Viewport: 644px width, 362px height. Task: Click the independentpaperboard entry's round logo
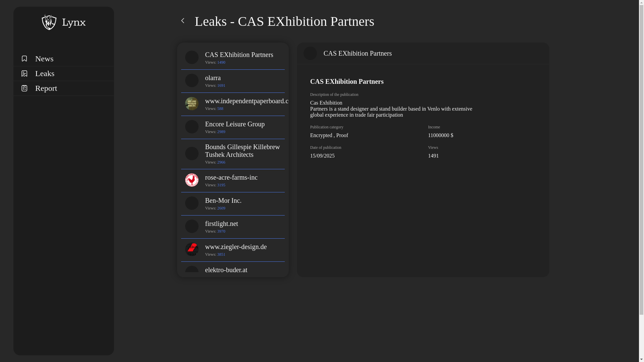pos(192,104)
